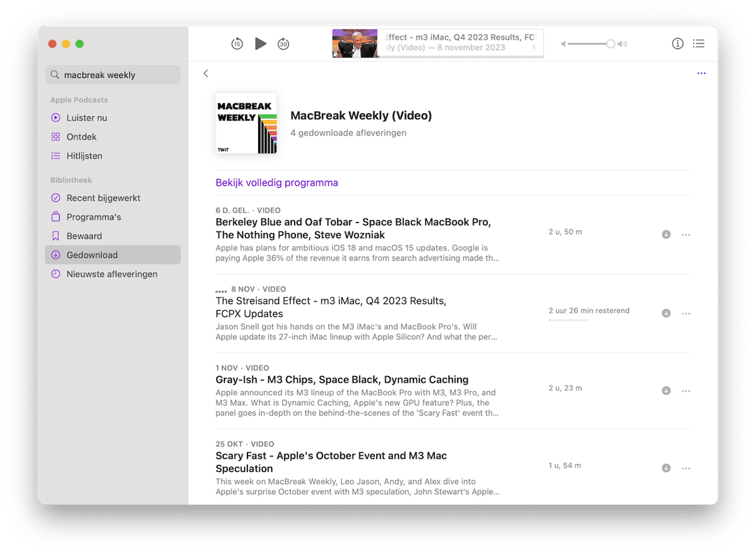Open more options for Streisand Effect episode
Image resolution: width=756 pixels, height=555 pixels.
pyautogui.click(x=686, y=313)
